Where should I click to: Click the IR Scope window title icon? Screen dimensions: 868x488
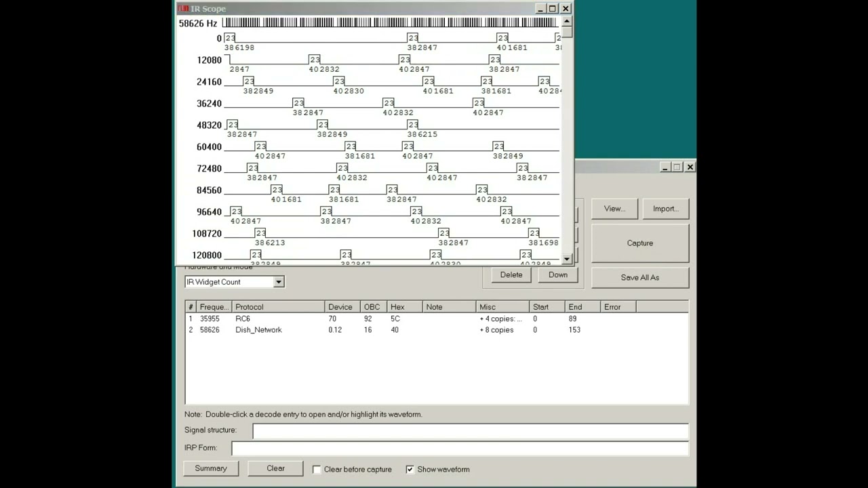[x=183, y=9]
